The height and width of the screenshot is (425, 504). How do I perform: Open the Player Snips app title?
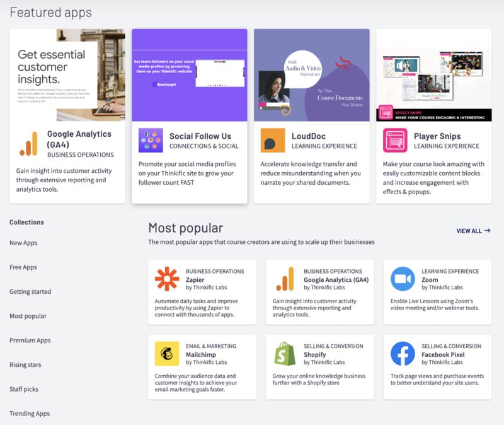click(437, 136)
